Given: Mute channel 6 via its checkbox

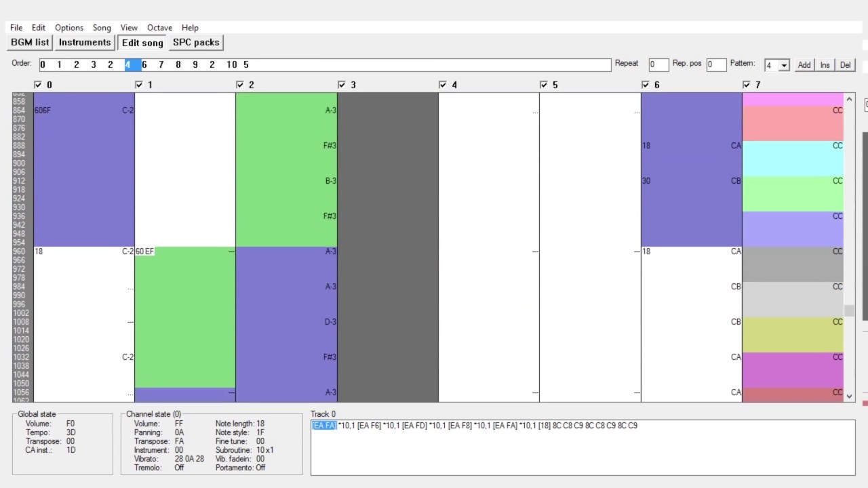Looking at the screenshot, I should pos(646,85).
